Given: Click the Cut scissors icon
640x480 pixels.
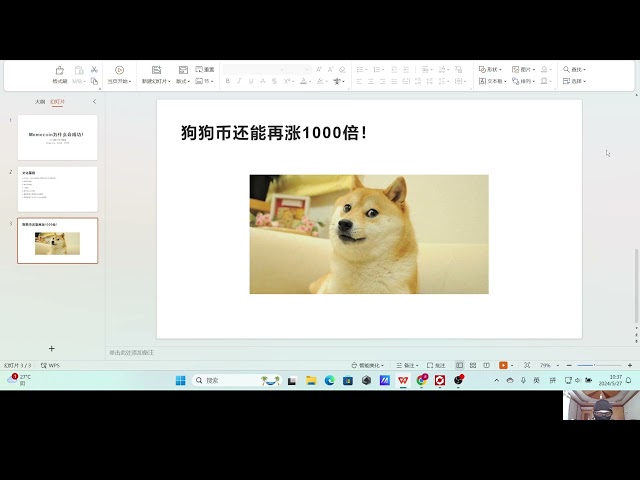Looking at the screenshot, I should tap(94, 69).
